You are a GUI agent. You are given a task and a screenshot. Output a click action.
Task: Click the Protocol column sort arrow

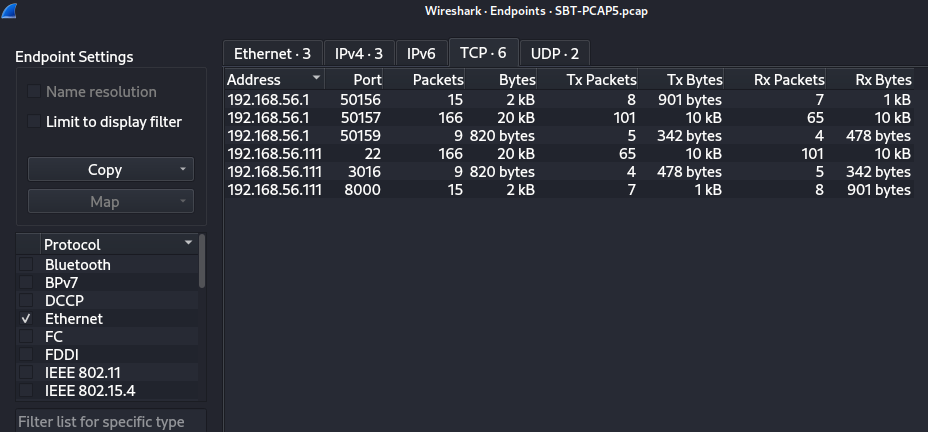point(188,243)
